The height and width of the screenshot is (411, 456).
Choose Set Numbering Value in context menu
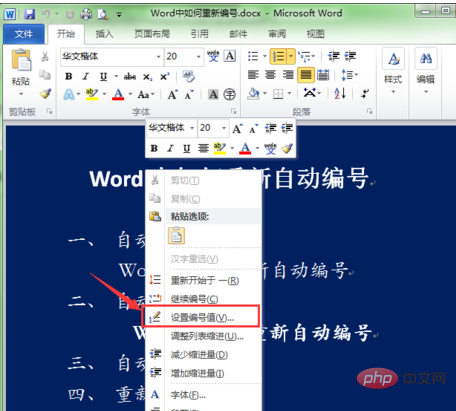coord(203,317)
